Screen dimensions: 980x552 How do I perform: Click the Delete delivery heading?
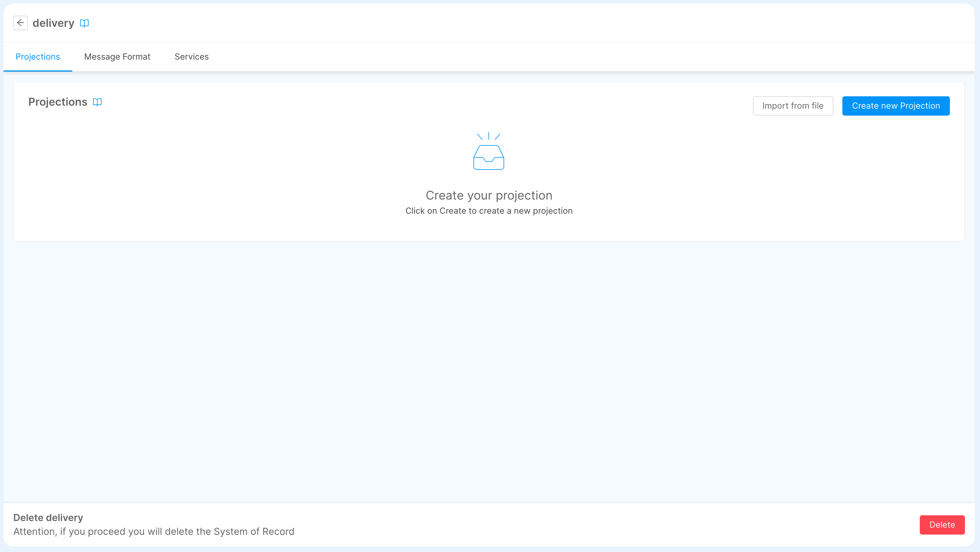click(x=48, y=517)
